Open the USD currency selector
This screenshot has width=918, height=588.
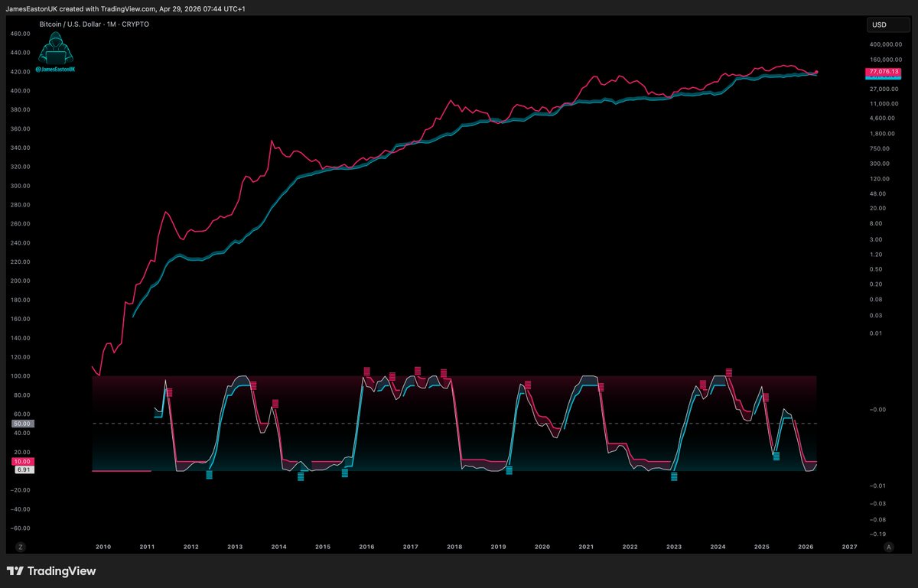[887, 24]
